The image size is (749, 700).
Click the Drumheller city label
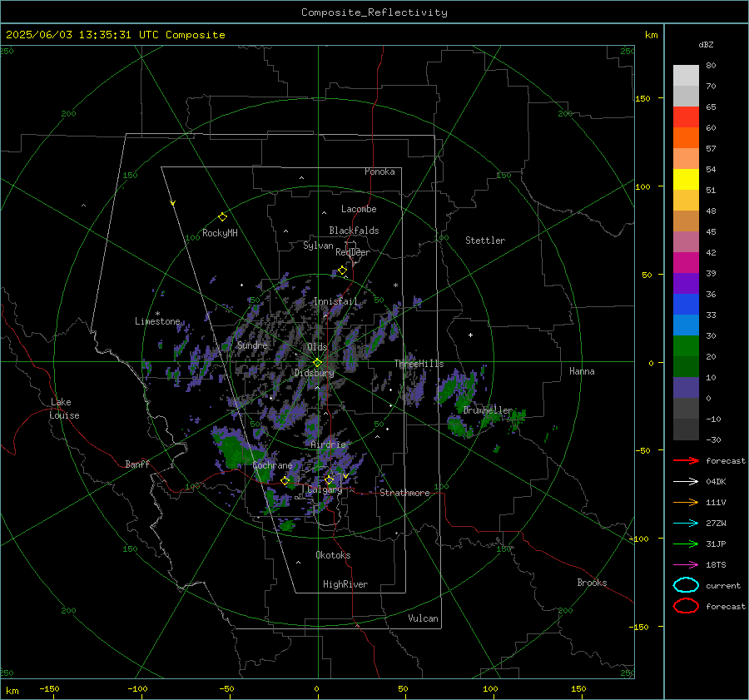pyautogui.click(x=488, y=410)
